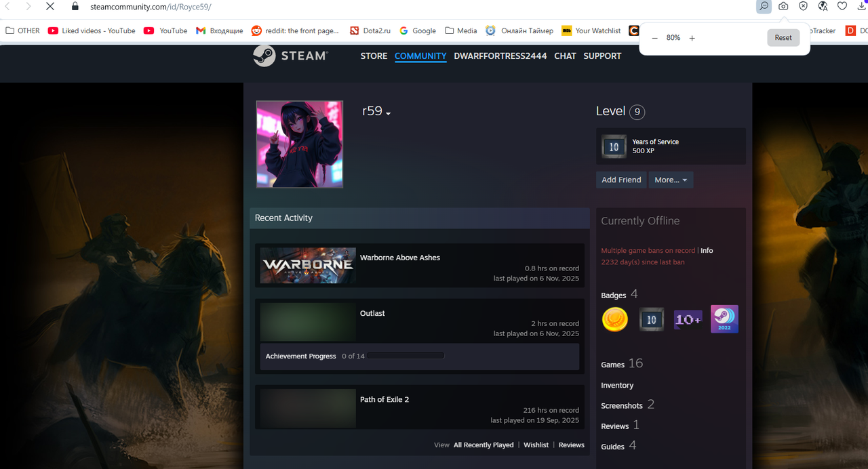Click the zoom magnifier icon in address bar
This screenshot has height=469, width=868.
764,6
